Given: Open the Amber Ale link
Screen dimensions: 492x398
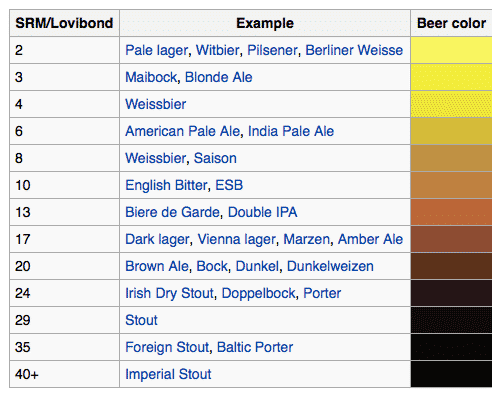Looking at the screenshot, I should coord(370,239).
